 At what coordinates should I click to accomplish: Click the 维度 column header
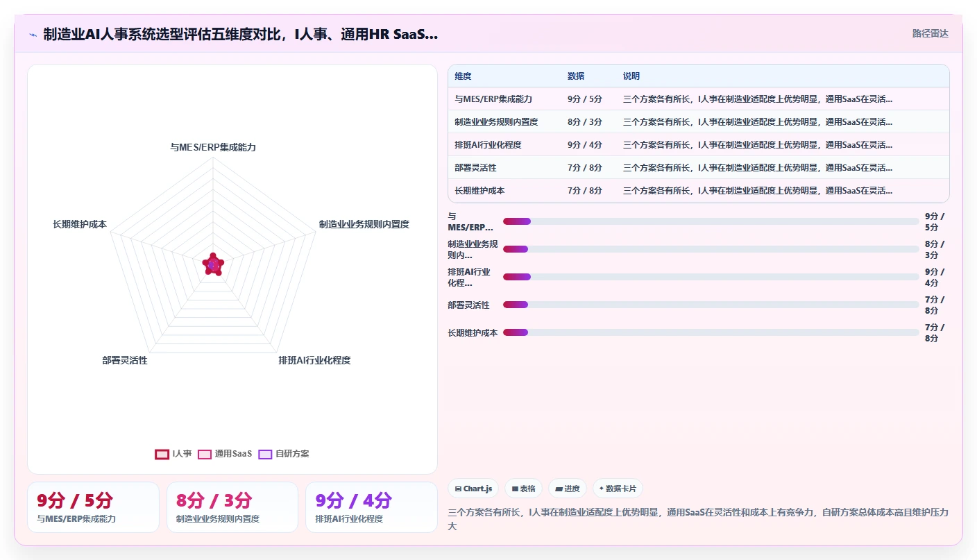click(x=464, y=76)
